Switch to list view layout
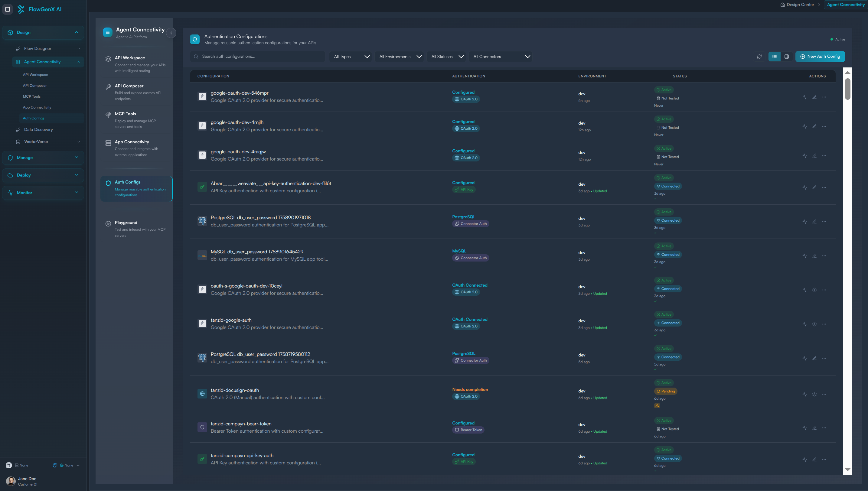The image size is (868, 491). point(774,57)
